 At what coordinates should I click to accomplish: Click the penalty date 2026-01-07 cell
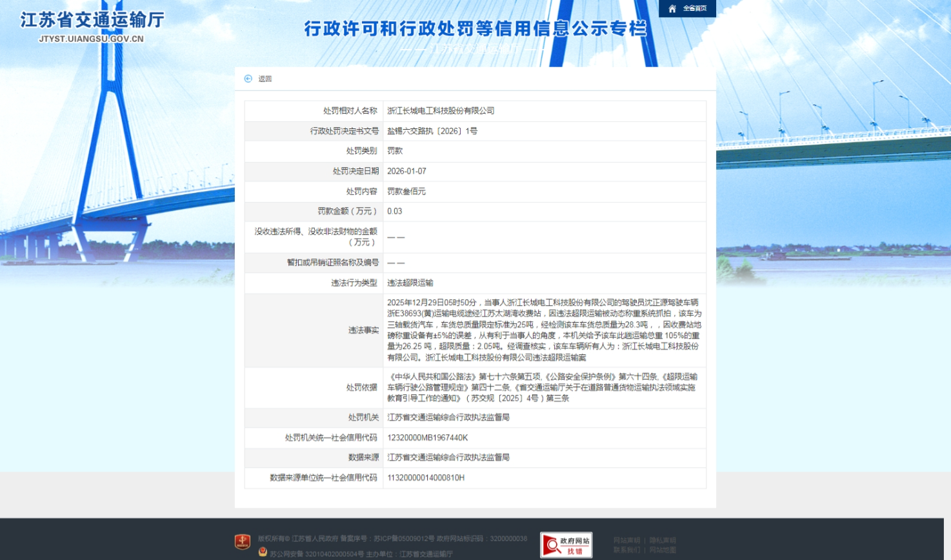coord(406,171)
